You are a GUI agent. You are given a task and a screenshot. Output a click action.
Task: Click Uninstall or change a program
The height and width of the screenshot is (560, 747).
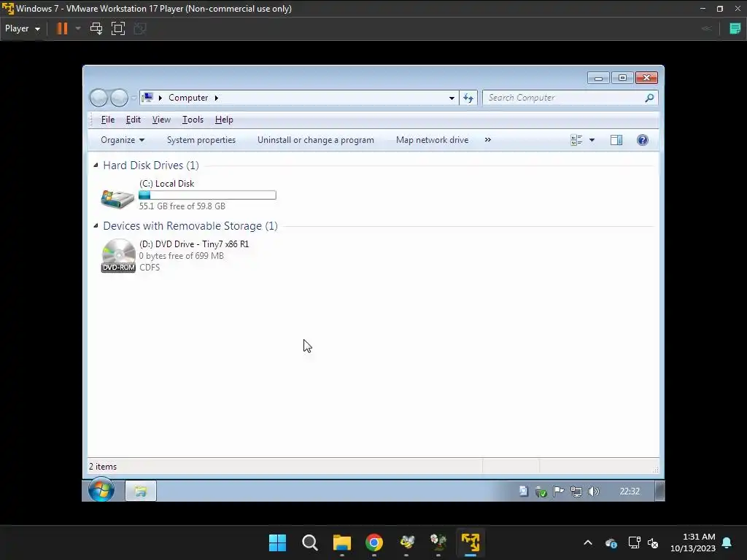[x=315, y=140]
